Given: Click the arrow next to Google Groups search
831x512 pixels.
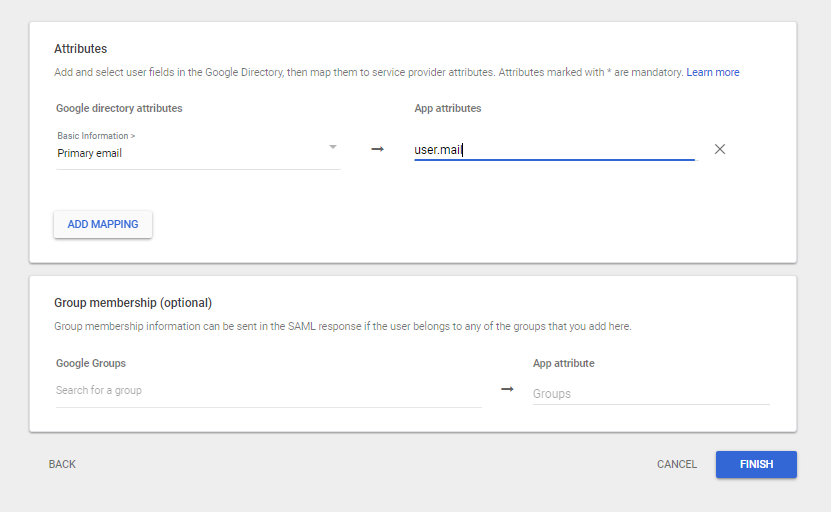Looking at the screenshot, I should 507,389.
